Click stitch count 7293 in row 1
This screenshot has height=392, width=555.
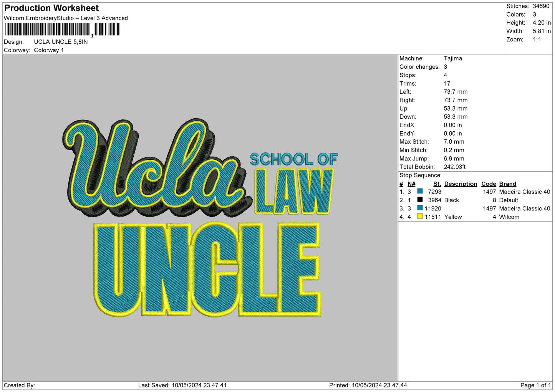tap(435, 192)
